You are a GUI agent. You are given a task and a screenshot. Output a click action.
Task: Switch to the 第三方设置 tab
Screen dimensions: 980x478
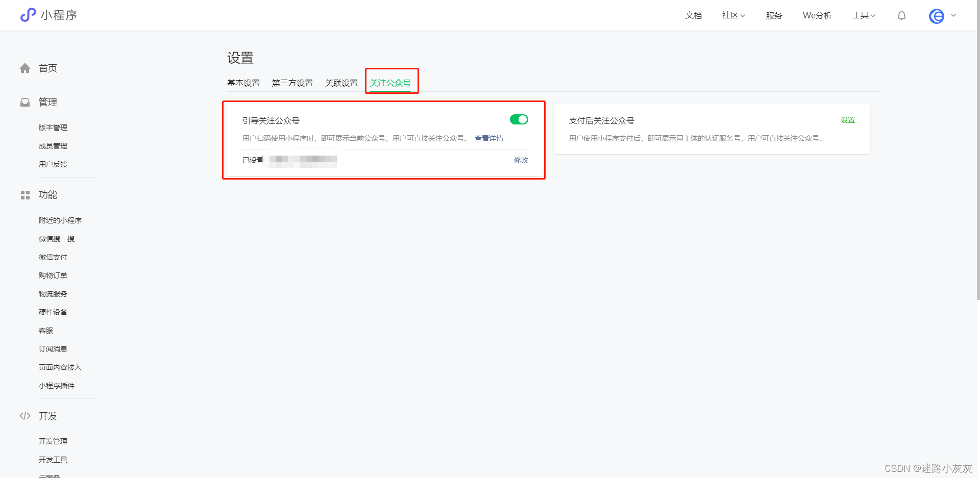tap(292, 83)
